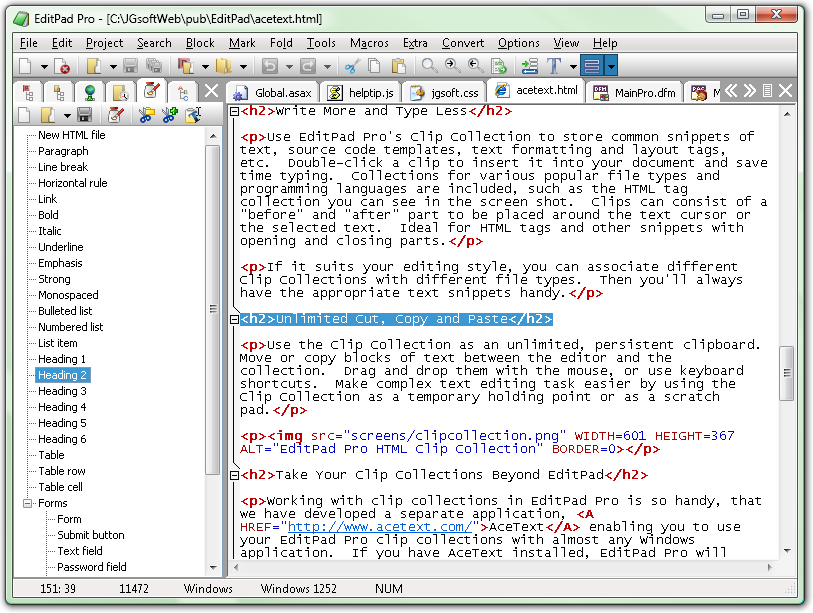Redo the last undone edit

308,66
